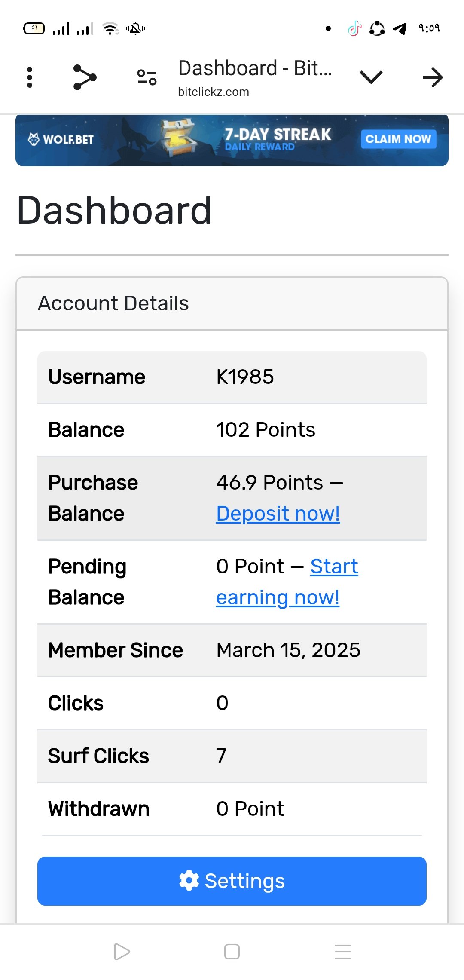Open the blue Settings button
Screen dimensions: 464x980
(x=232, y=881)
